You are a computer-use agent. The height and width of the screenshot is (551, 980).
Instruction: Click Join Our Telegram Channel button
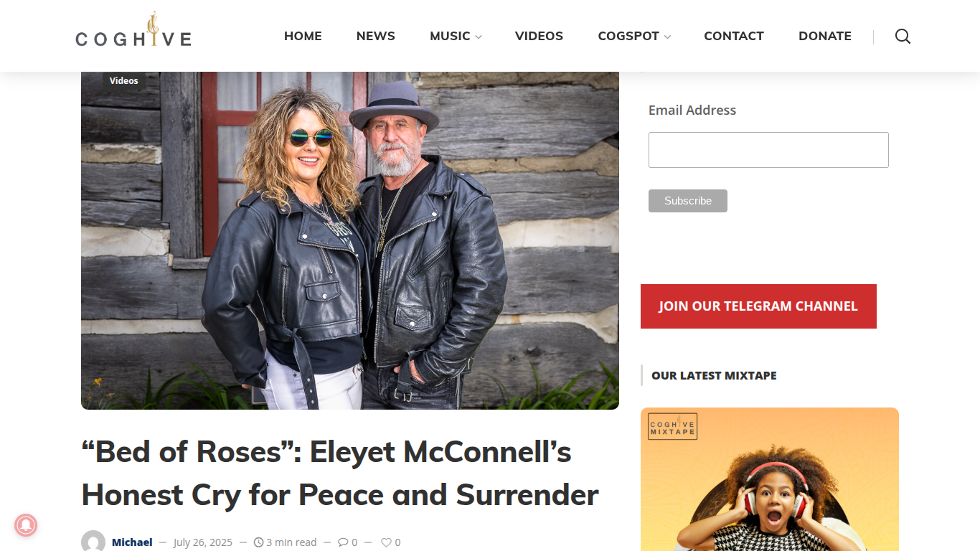pos(758,306)
